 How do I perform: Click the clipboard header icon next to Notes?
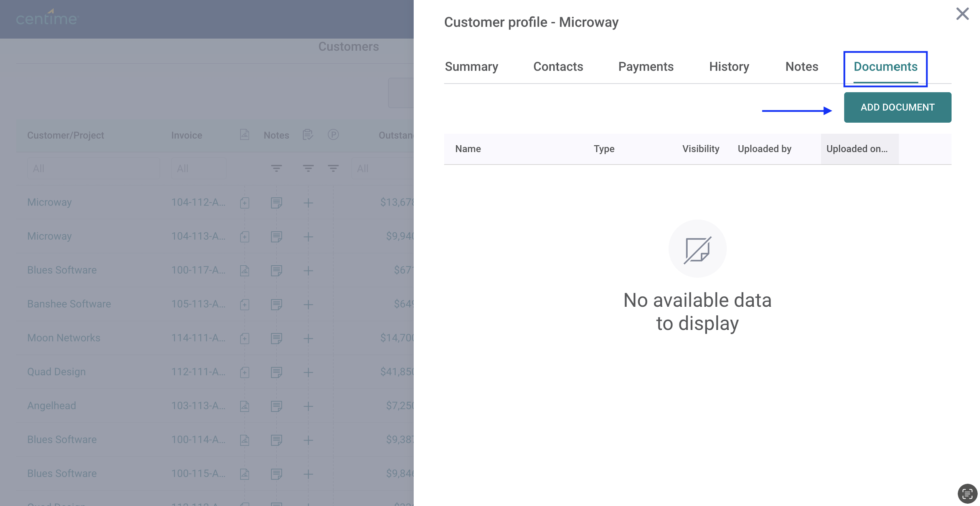(x=307, y=135)
